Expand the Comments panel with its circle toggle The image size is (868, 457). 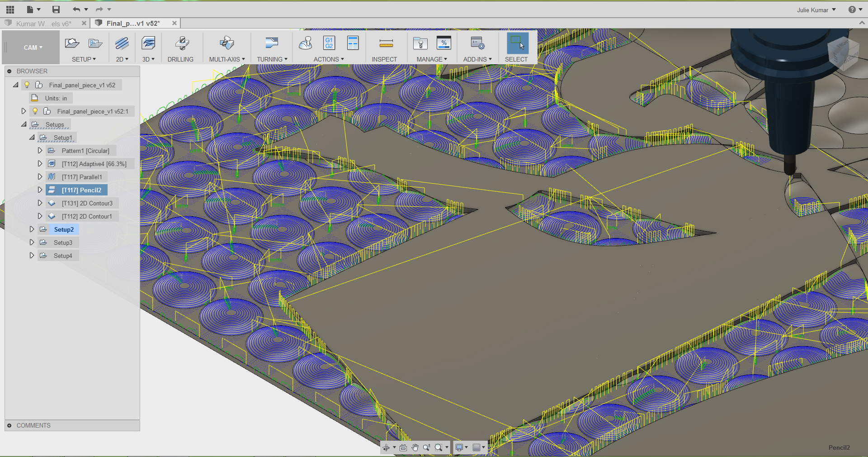click(9, 425)
